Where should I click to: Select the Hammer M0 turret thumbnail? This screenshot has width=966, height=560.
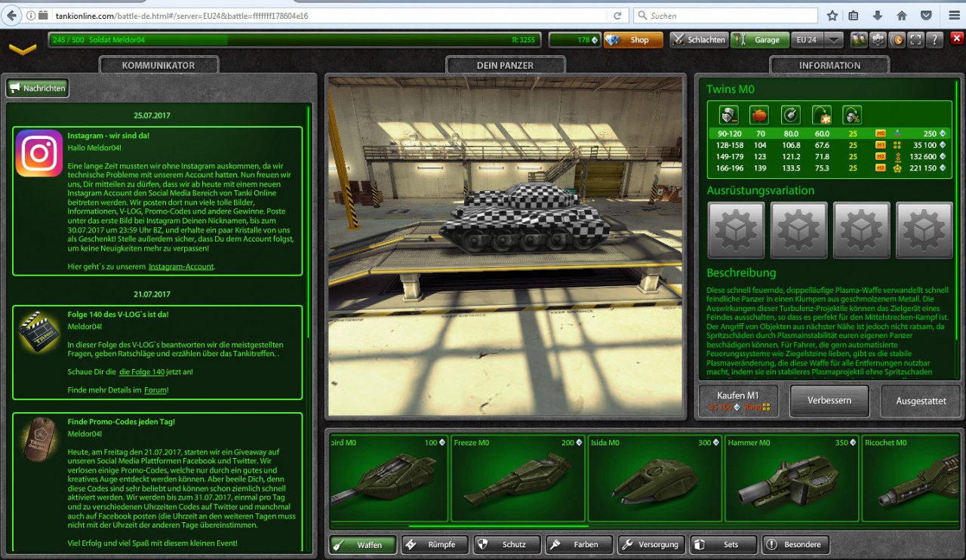pos(792,478)
